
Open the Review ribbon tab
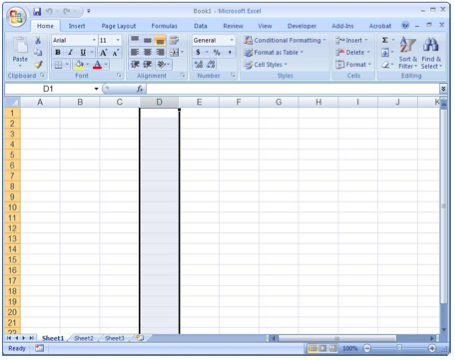click(x=233, y=26)
